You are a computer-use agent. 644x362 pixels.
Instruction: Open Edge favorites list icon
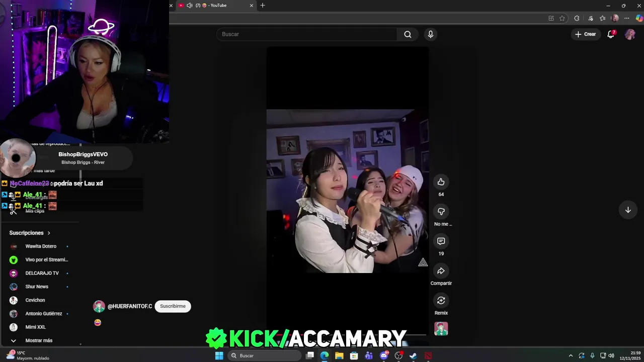pyautogui.click(x=602, y=18)
